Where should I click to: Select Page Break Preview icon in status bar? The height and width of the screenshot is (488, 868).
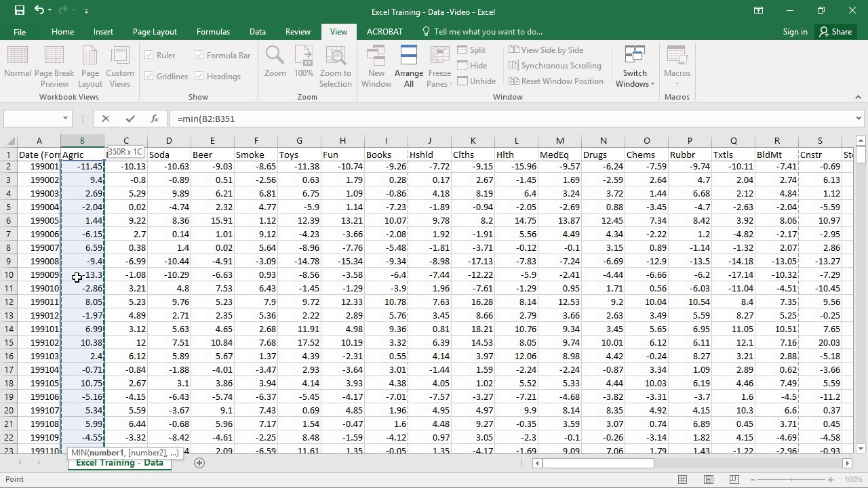[x=734, y=479]
